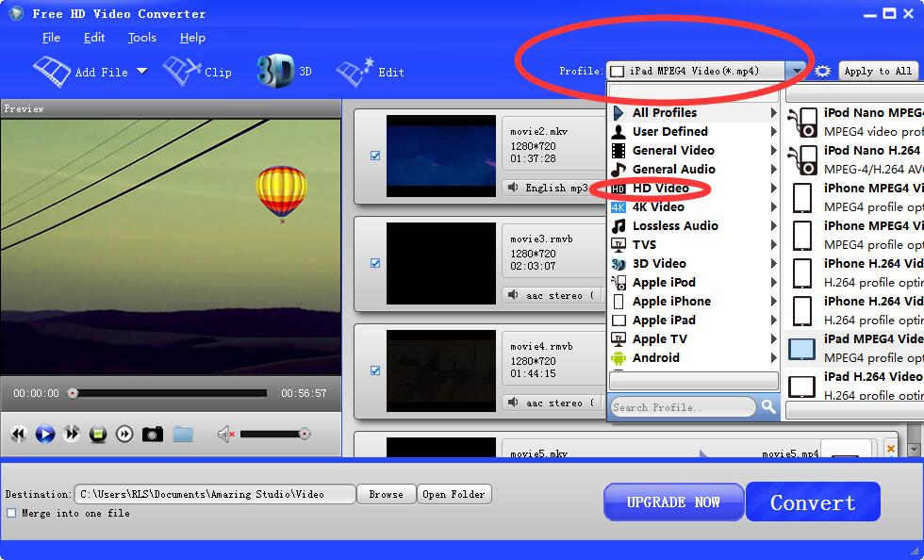Click the Search Profile input field
Image resolution: width=924 pixels, height=560 pixels.
coord(683,407)
